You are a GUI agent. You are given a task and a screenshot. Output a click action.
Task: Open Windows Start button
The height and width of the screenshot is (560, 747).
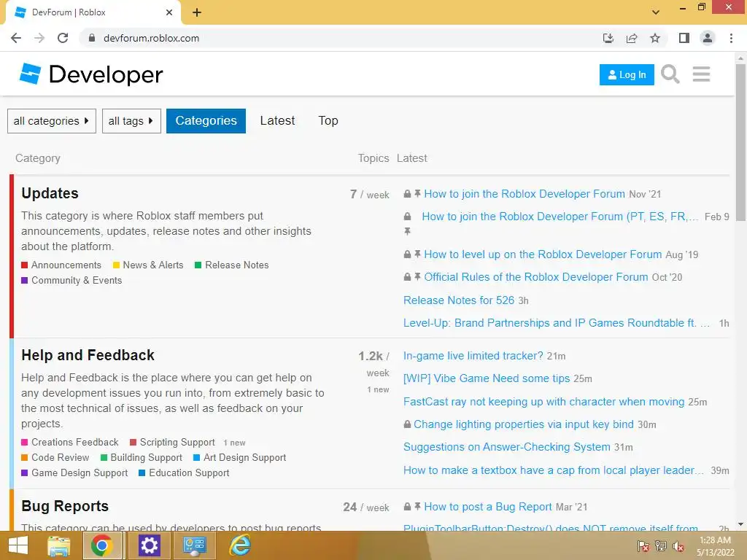[18, 545]
